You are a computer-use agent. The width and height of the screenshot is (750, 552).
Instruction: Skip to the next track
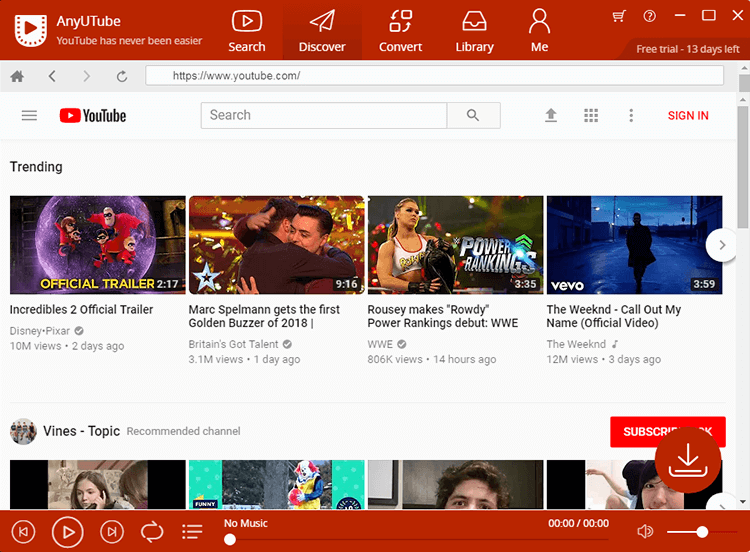tap(112, 531)
